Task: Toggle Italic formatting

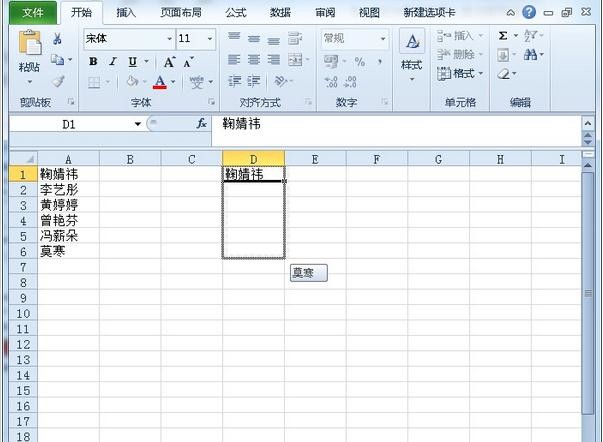Action: tap(112, 62)
